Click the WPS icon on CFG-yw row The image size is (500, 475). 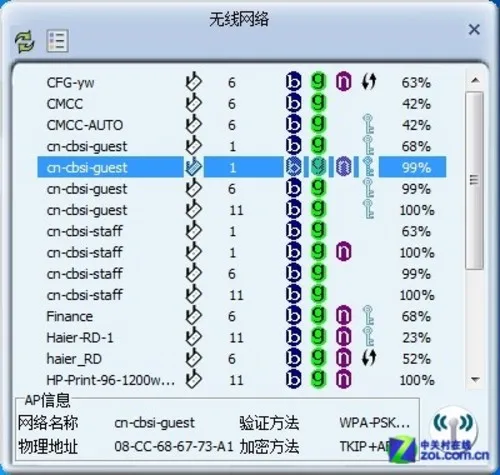coord(369,81)
